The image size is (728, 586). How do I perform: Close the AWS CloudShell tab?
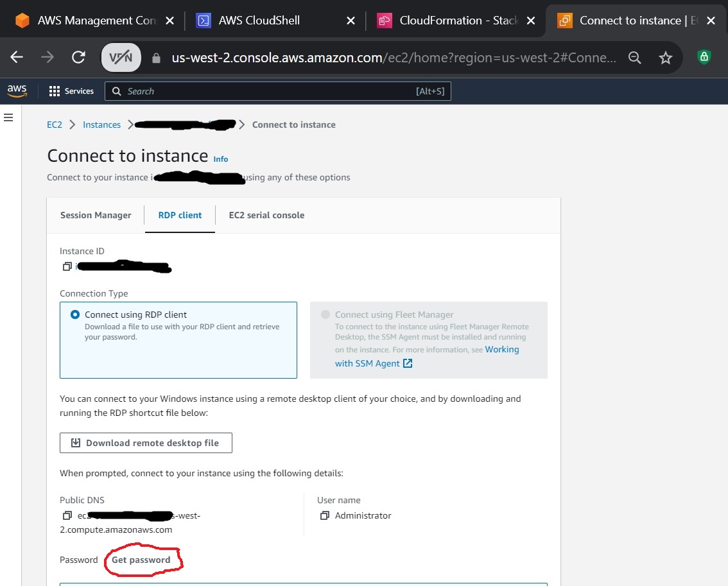point(351,21)
